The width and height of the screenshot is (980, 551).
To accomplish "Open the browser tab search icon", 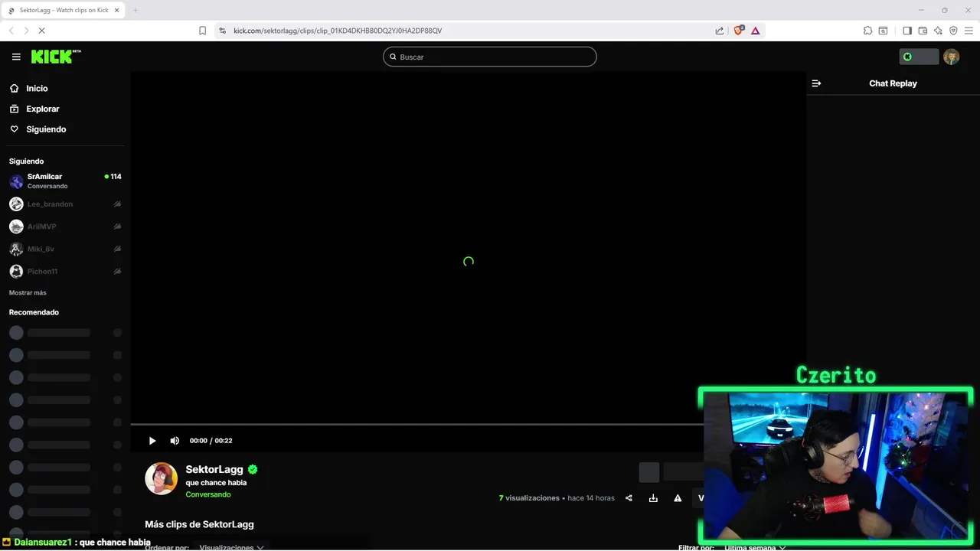I will [x=883, y=31].
